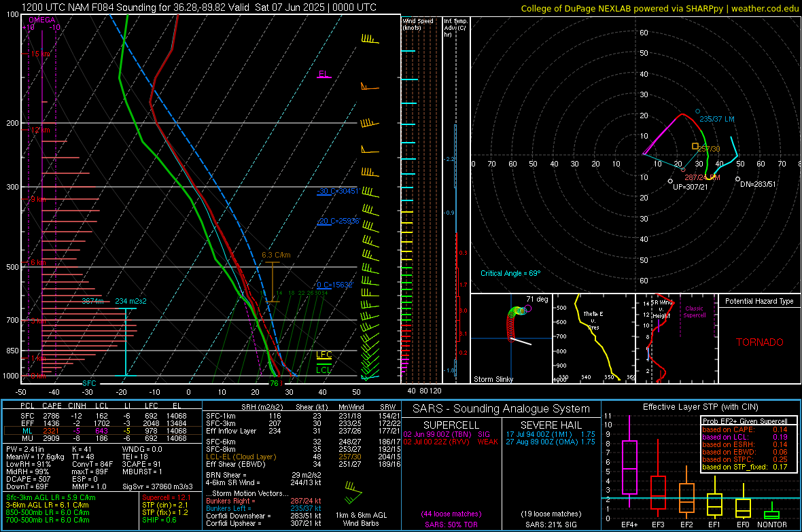
Task: Click the 287/24 RM hodograph label
Action: pos(702,177)
